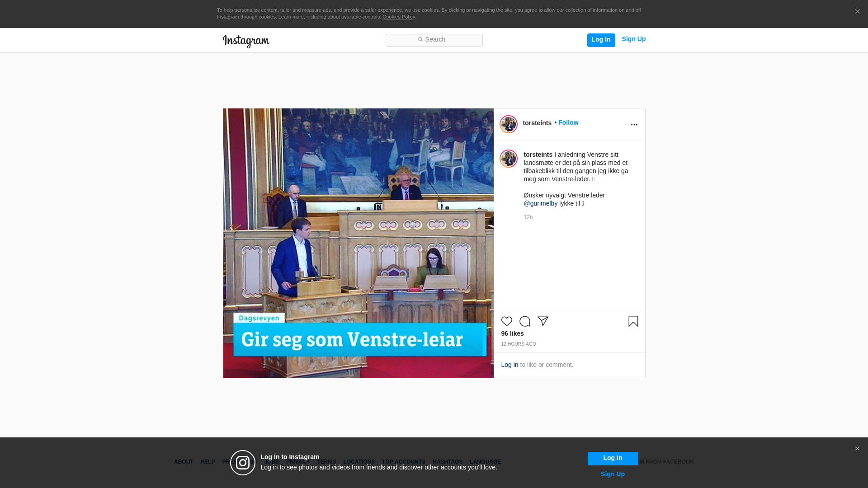Click the 12h timestamp under caption
Image resolution: width=868 pixels, height=488 pixels.
tap(528, 217)
